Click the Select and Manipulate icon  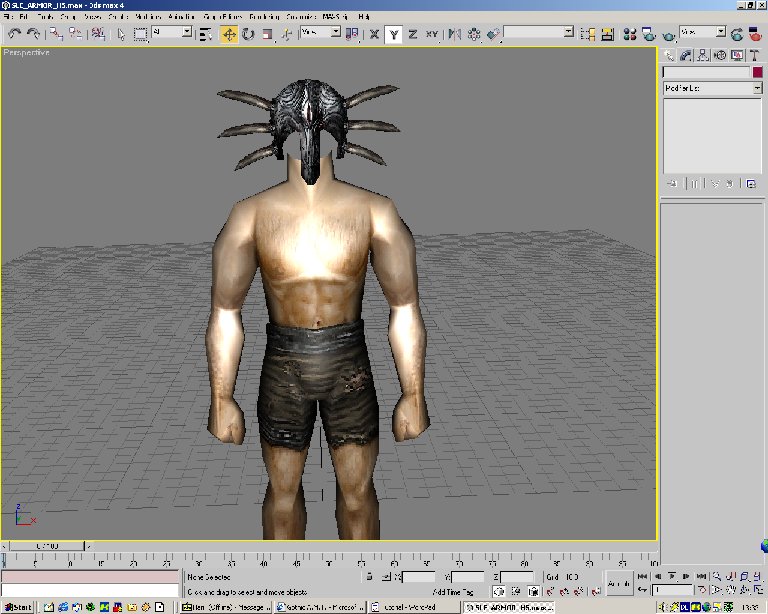pos(287,34)
